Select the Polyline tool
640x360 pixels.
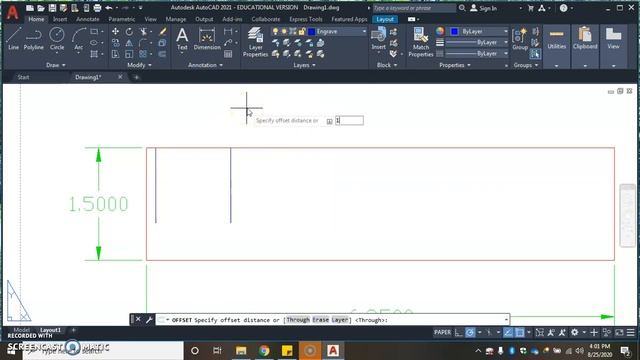point(33,39)
